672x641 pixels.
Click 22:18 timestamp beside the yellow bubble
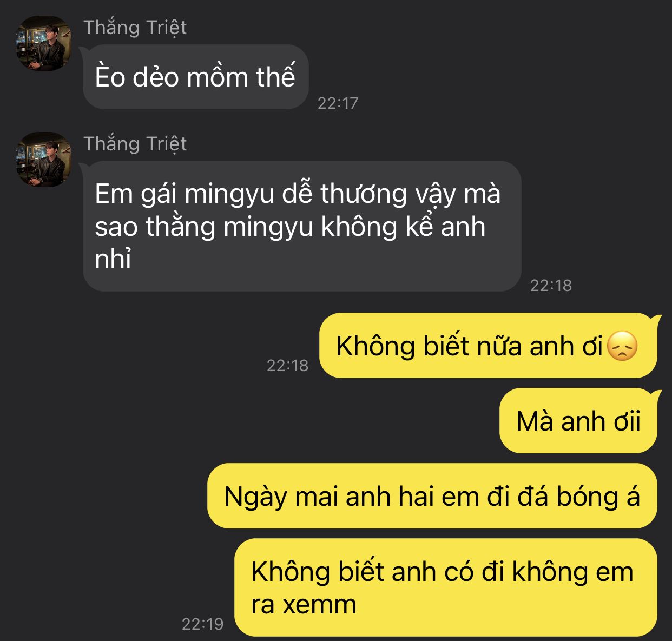pyautogui.click(x=287, y=365)
